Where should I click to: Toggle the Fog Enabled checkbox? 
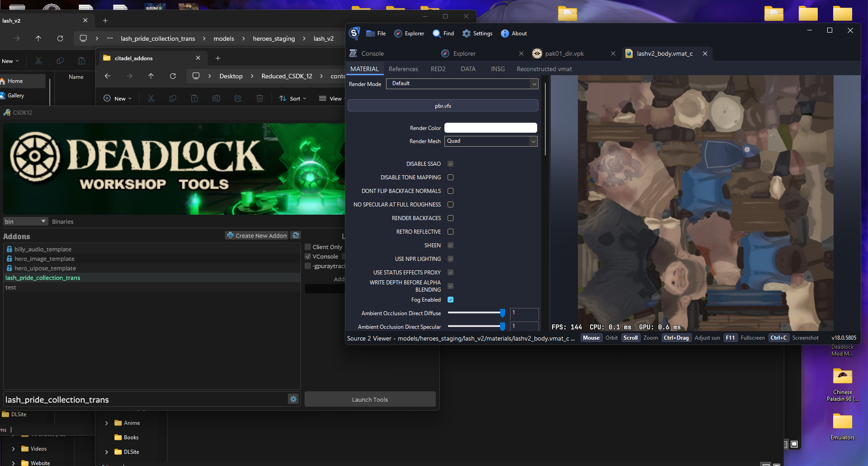(x=450, y=300)
